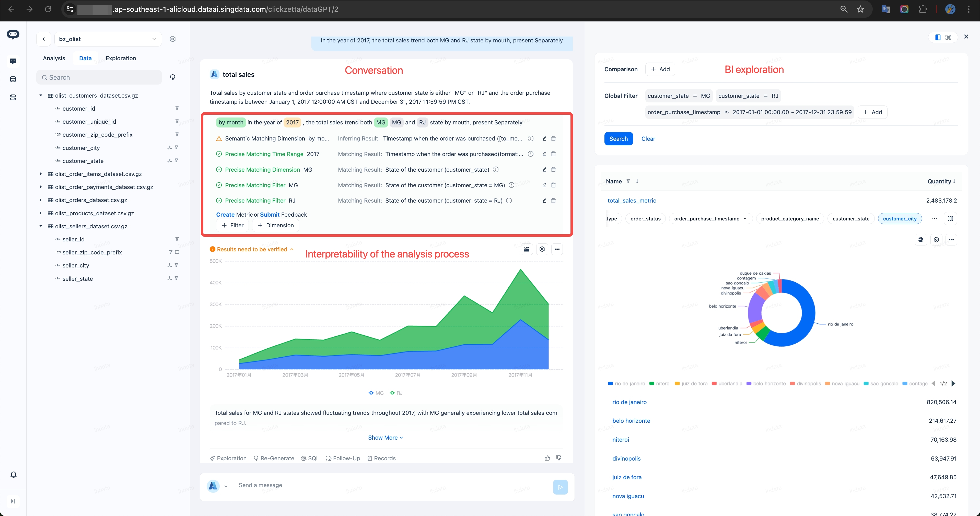Open the donut chart type selector icon
Screen dimensions: 980x516
[x=921, y=240]
